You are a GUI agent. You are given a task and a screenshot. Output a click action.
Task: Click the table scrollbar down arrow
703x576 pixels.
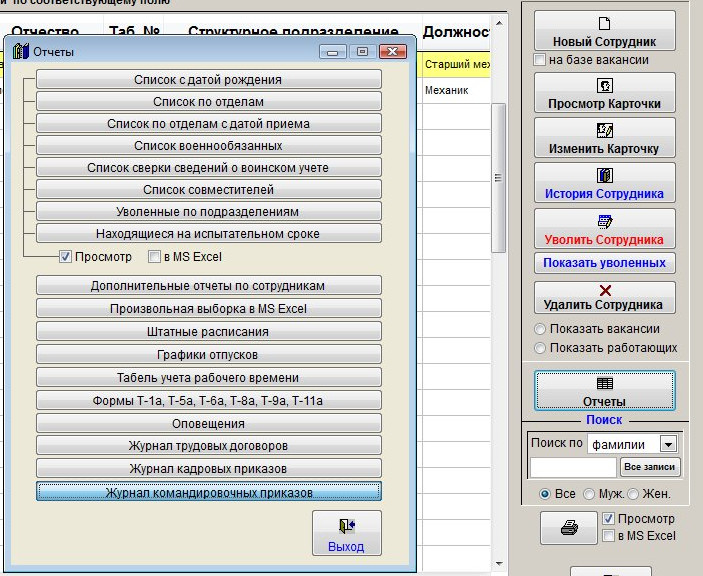[x=499, y=563]
